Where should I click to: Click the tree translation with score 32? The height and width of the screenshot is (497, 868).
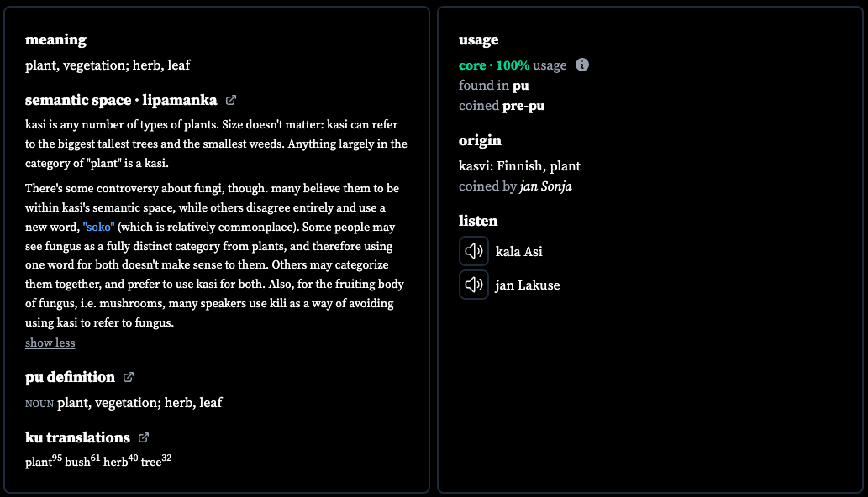pos(156,461)
